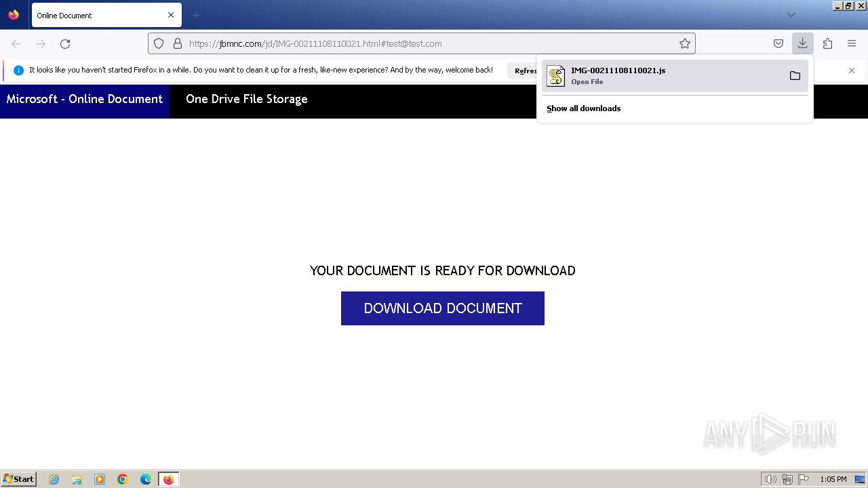Open media player from taskbar

[x=100, y=479]
